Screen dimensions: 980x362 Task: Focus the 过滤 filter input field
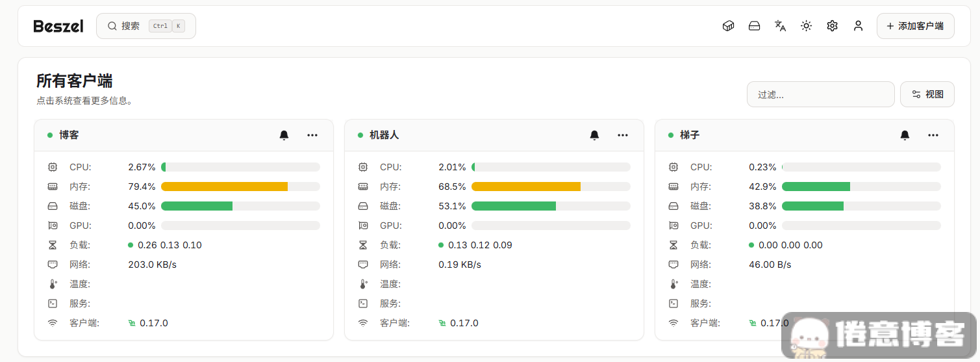pyautogui.click(x=820, y=94)
